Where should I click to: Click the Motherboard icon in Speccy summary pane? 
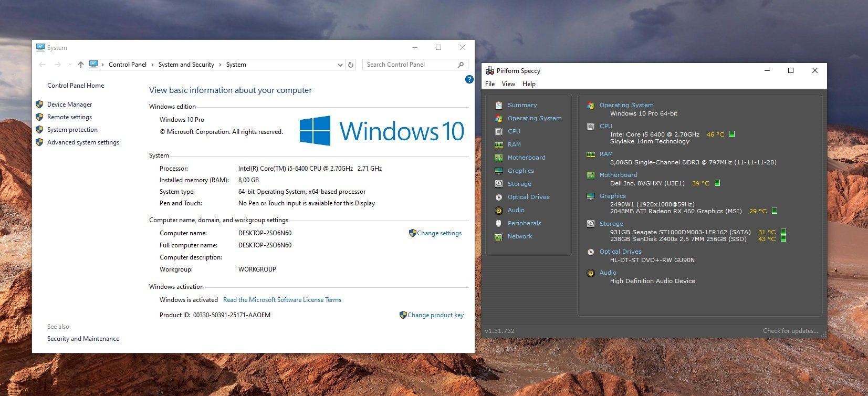click(591, 175)
